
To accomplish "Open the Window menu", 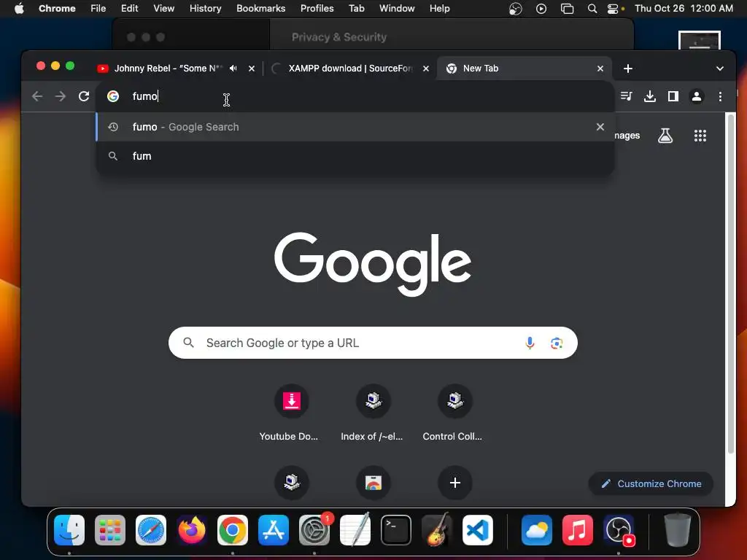I will pyautogui.click(x=397, y=9).
